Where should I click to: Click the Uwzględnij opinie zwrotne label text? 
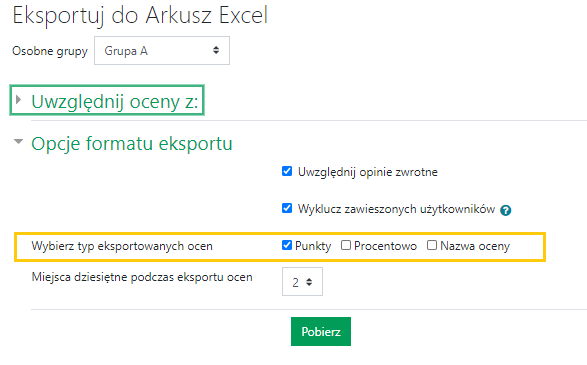[x=368, y=172]
